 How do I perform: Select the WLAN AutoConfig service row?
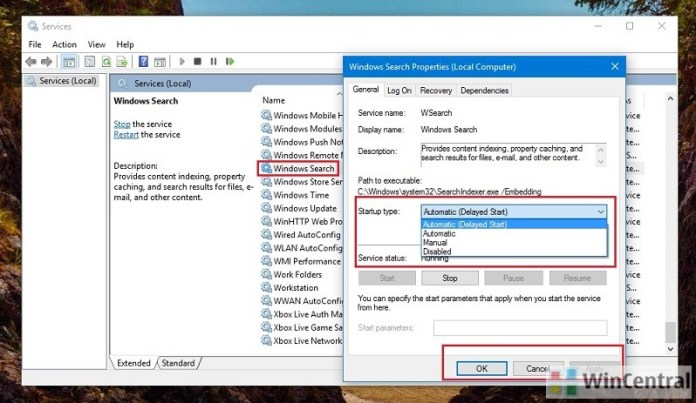[302, 248]
